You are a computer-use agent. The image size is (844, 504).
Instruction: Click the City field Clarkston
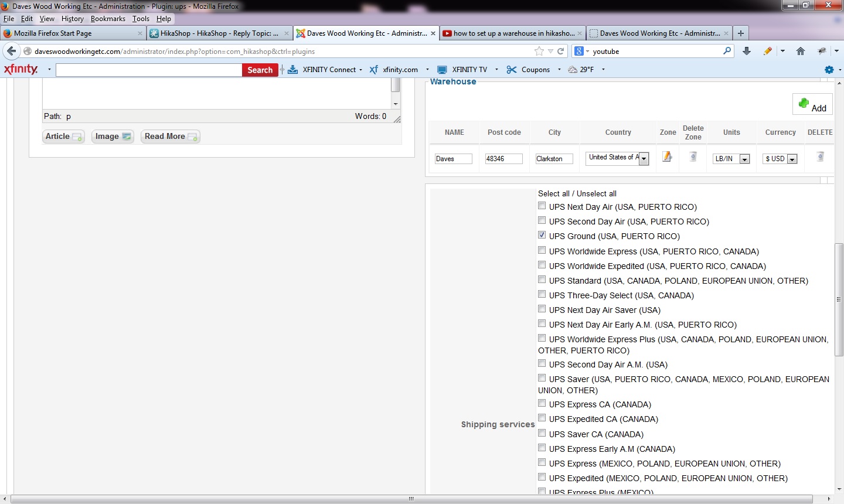[x=554, y=159]
